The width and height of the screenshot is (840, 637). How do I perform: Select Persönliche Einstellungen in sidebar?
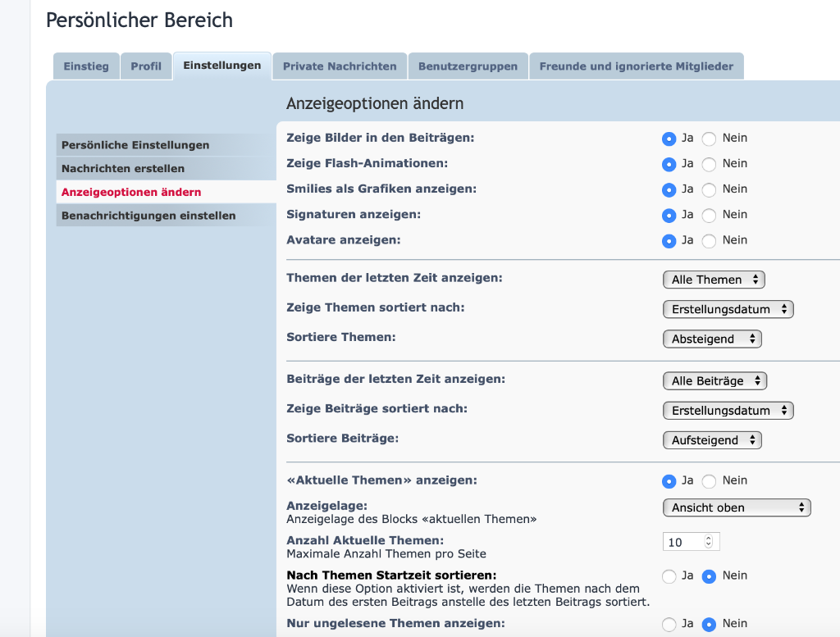pos(135,145)
